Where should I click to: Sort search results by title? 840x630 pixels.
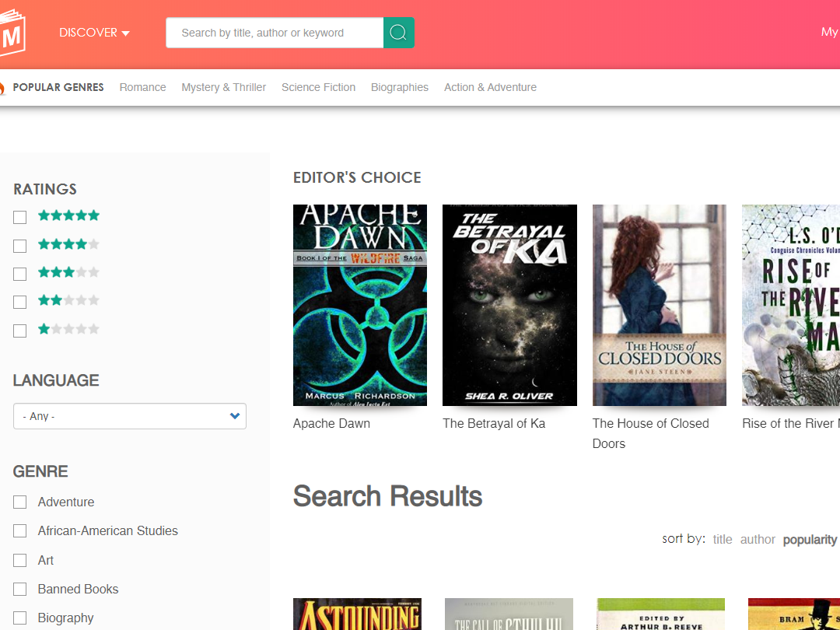pyautogui.click(x=723, y=539)
